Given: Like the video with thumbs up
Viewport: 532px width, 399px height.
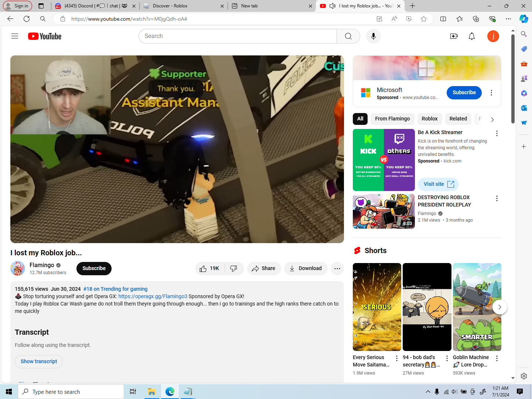Looking at the screenshot, I should click(209, 269).
